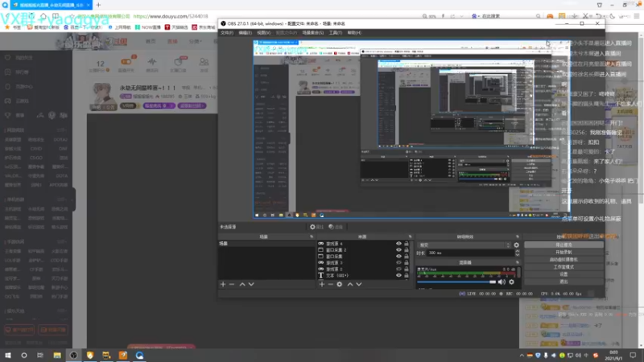644x362 pixels.
Task: Open the 文件(F) menu in OBS
Action: coord(227,33)
